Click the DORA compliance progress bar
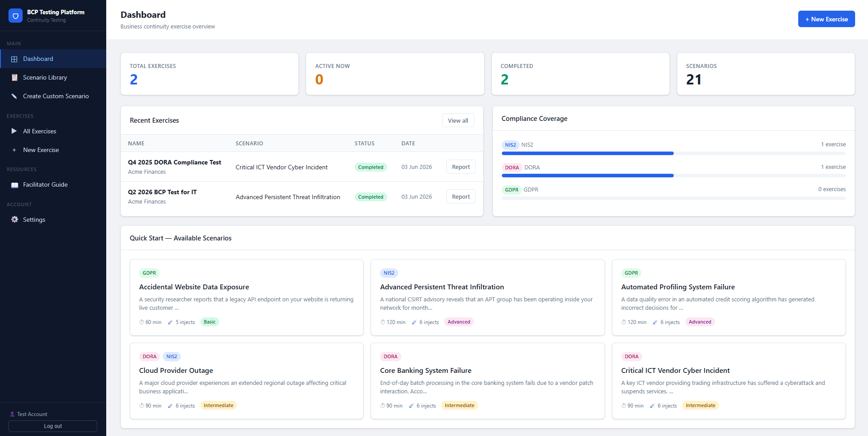Screen dimensions: 868x436 point(673,176)
